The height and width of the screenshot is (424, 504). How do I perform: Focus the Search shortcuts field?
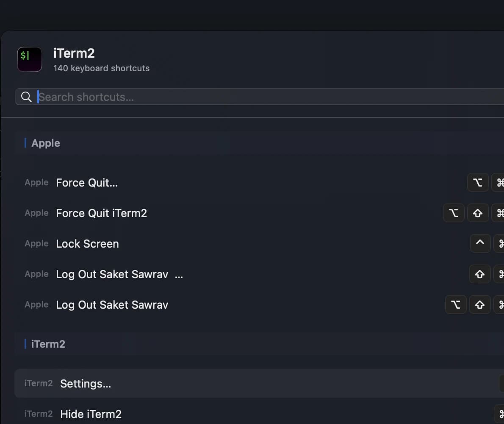tap(254, 97)
